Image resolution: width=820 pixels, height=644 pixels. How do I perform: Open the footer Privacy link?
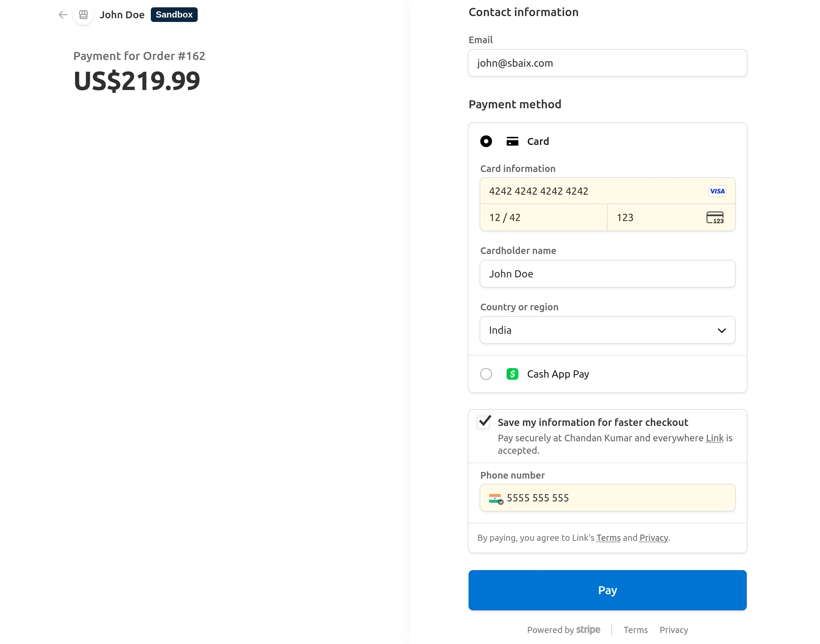click(673, 630)
